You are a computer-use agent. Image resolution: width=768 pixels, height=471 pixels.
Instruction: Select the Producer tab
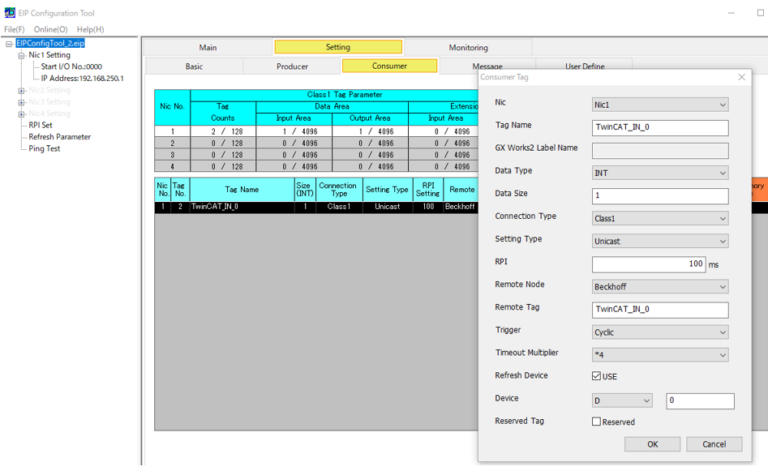(292, 66)
